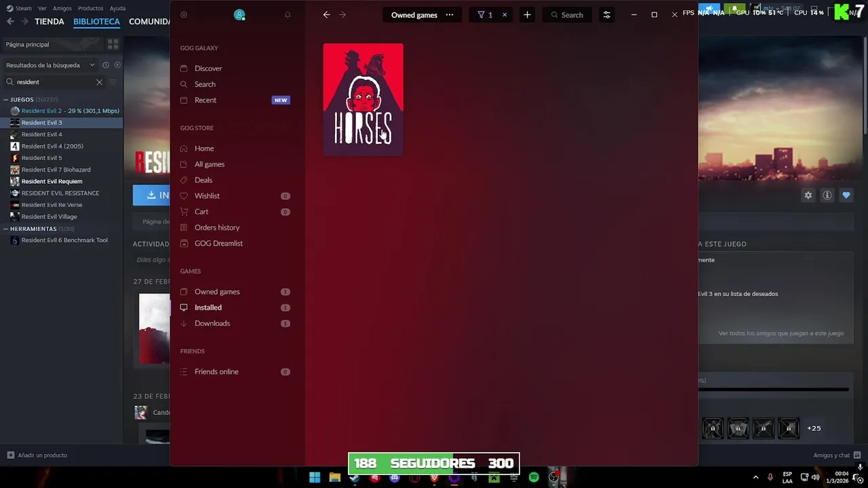Open File Explorer from taskbar
The image size is (868, 488).
335,478
